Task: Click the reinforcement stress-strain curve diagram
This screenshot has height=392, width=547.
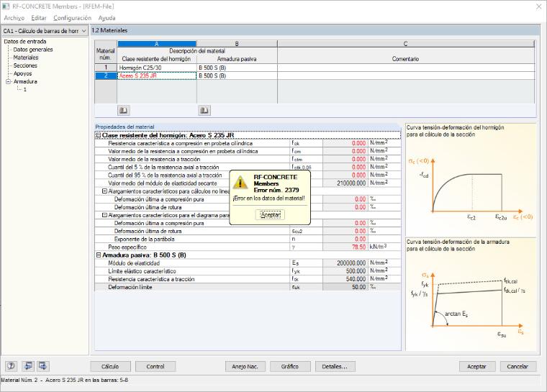Action: pyautogui.click(x=471, y=295)
